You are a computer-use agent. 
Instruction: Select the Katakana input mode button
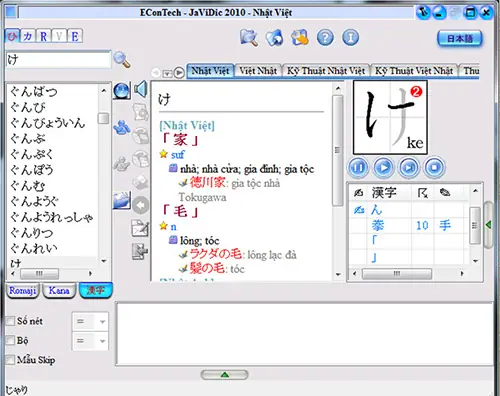coord(28,36)
